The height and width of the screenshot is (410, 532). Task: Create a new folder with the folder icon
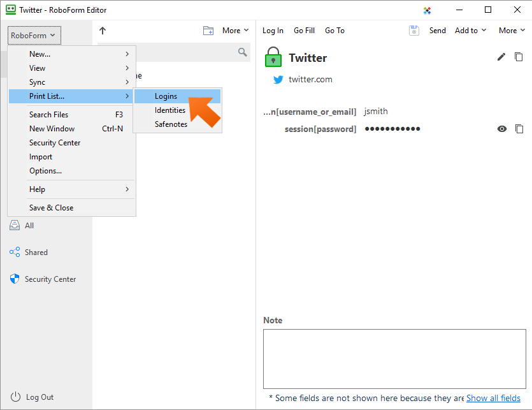click(x=208, y=31)
